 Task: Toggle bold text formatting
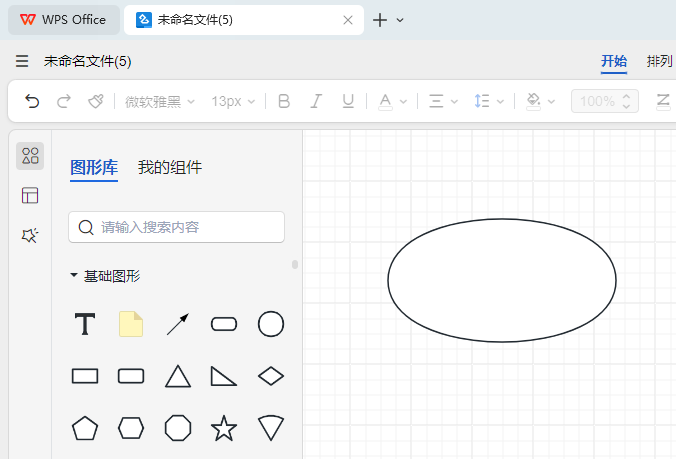point(284,101)
